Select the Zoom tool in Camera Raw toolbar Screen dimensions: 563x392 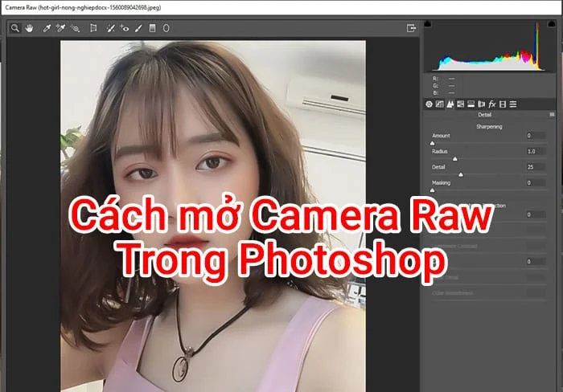15,28
